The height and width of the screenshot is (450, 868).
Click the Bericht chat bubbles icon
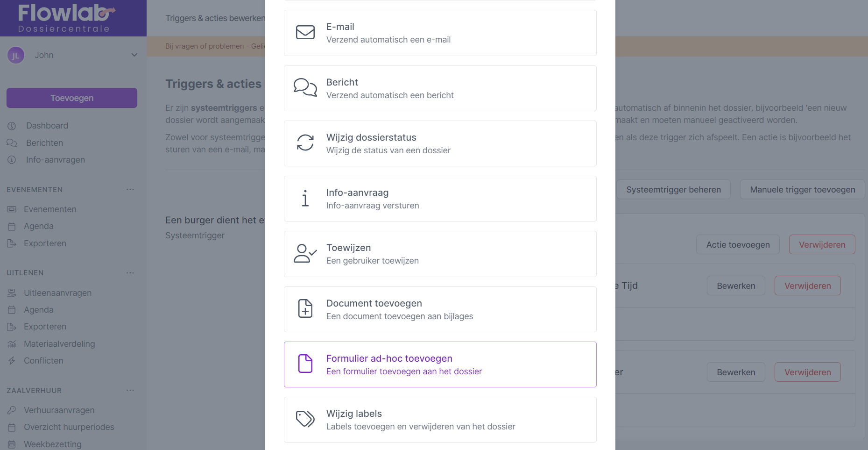point(305,87)
